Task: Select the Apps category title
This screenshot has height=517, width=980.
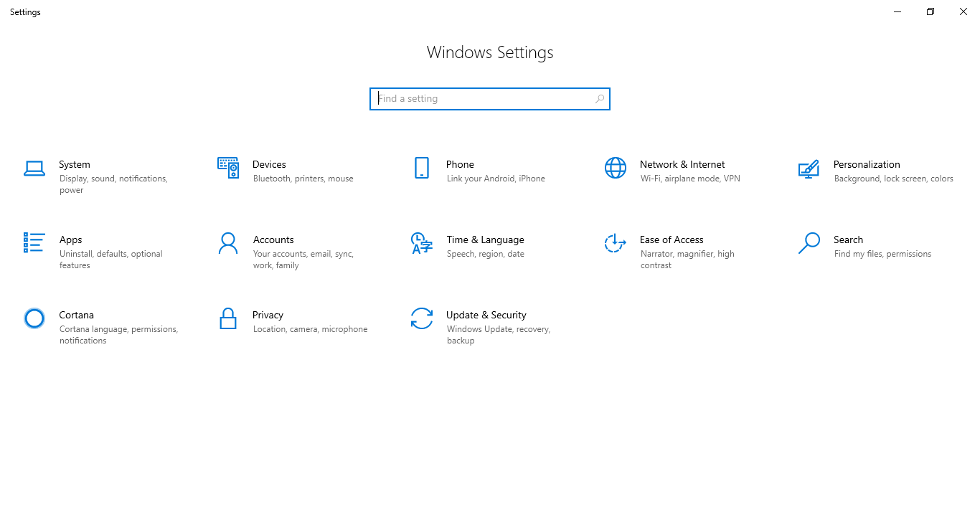Action: [71, 239]
